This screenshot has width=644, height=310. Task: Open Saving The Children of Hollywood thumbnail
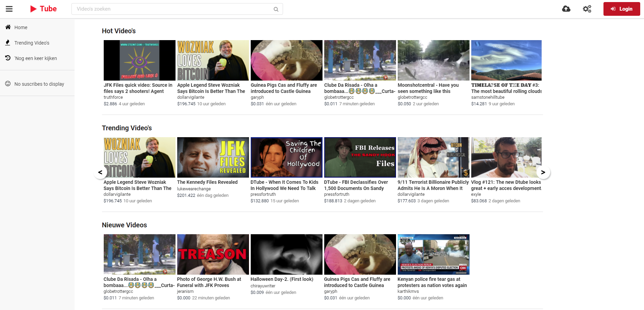[x=286, y=157]
